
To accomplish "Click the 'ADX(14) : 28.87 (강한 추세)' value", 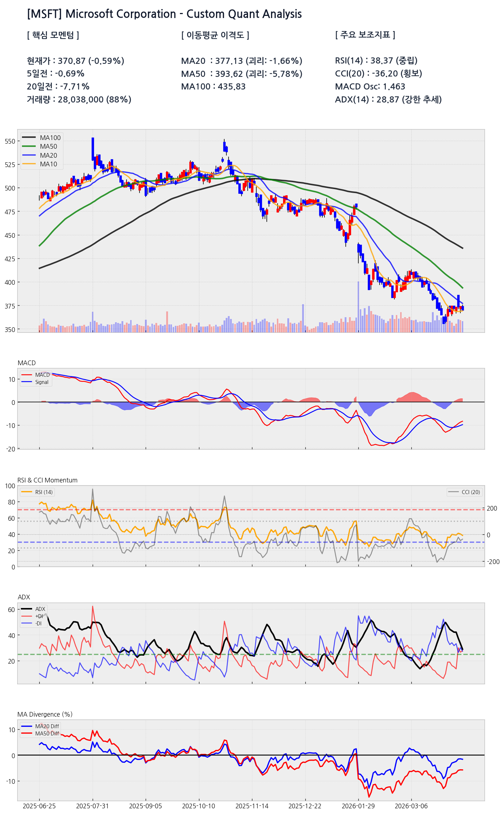I will coord(388,100).
